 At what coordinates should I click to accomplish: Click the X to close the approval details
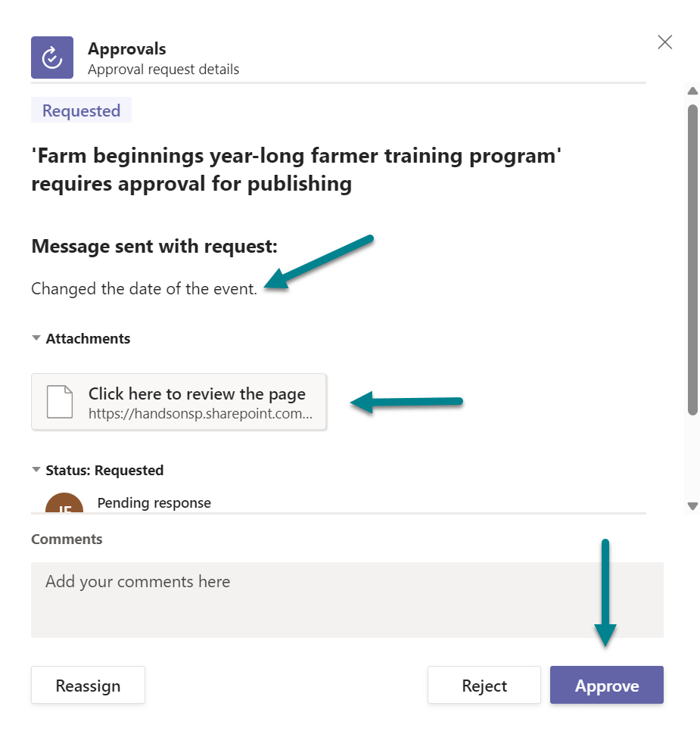tap(664, 42)
